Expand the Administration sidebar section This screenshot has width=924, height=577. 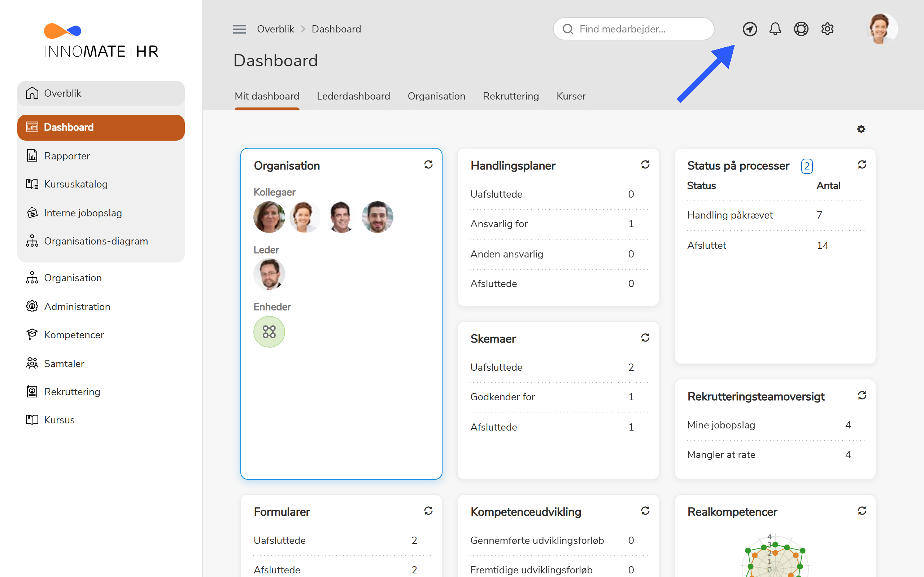[101, 307]
